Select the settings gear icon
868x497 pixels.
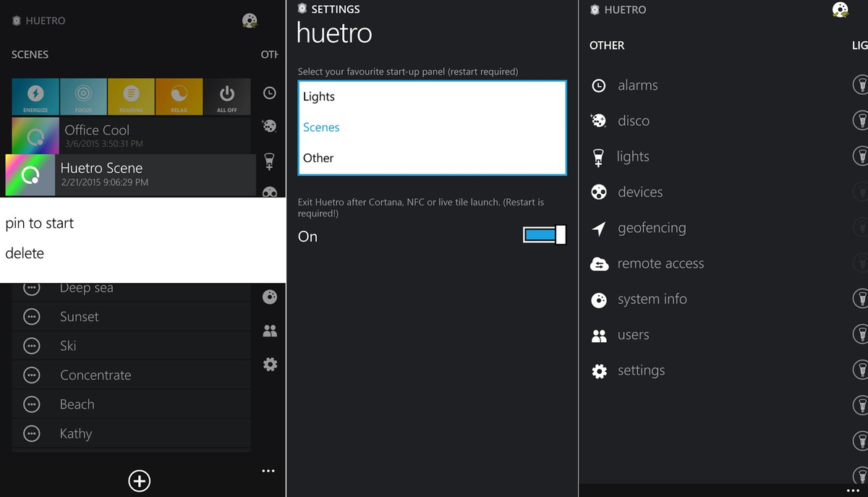coord(599,370)
